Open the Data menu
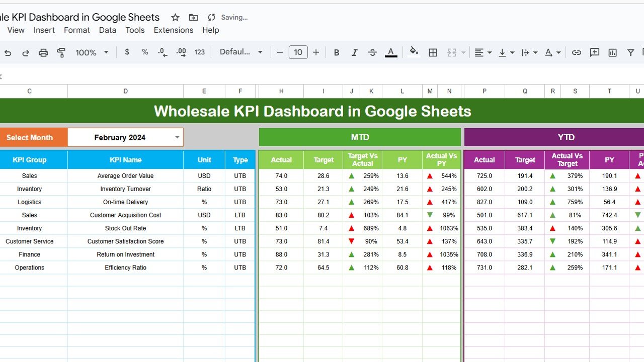The width and height of the screenshot is (644, 362). [x=108, y=30]
